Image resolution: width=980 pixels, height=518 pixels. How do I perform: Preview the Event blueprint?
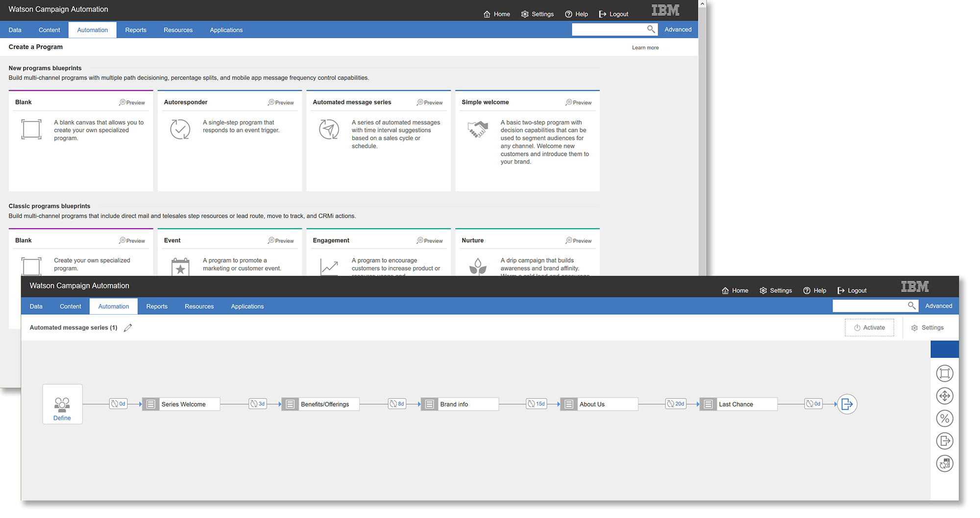(281, 241)
